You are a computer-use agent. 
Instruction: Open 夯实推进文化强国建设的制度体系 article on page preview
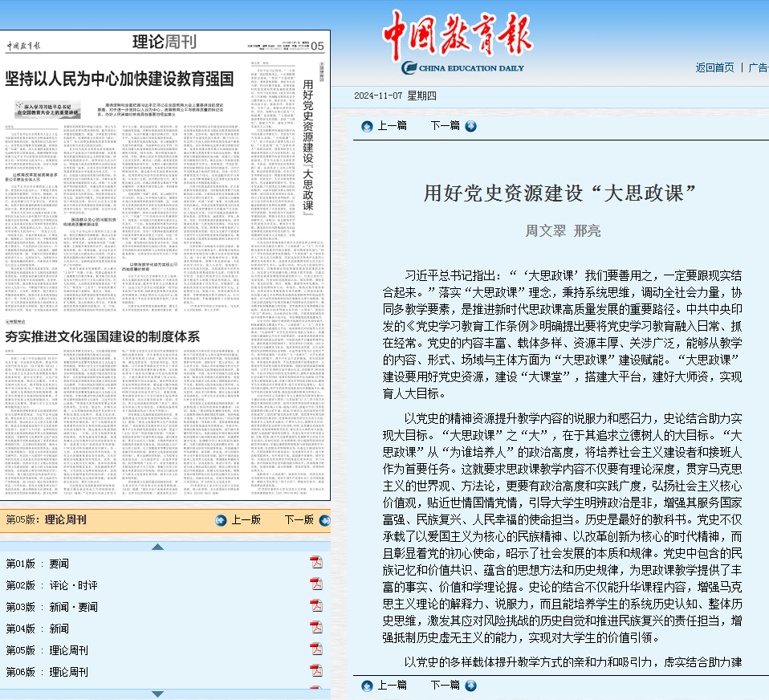102,336
